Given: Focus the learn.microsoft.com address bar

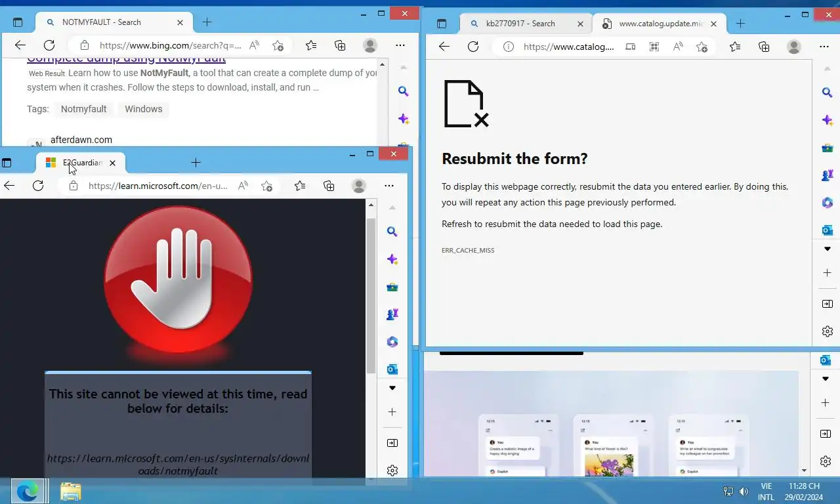Looking at the screenshot, I should tap(157, 186).
